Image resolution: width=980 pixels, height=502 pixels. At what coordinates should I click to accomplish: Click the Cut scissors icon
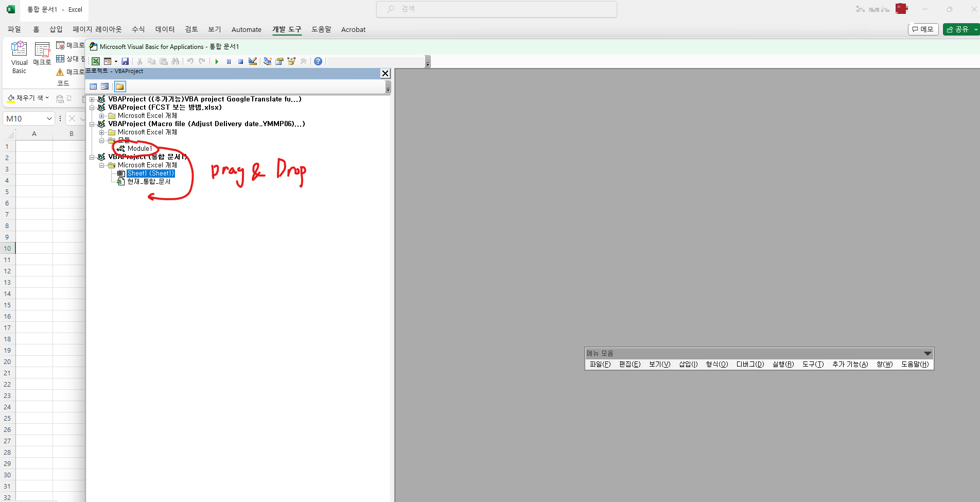pyautogui.click(x=139, y=61)
